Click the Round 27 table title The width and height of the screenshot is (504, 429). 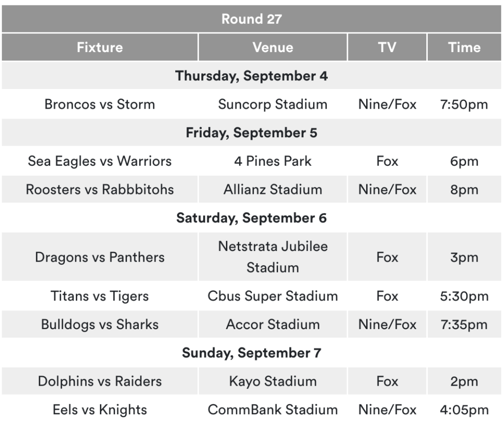tap(252, 19)
